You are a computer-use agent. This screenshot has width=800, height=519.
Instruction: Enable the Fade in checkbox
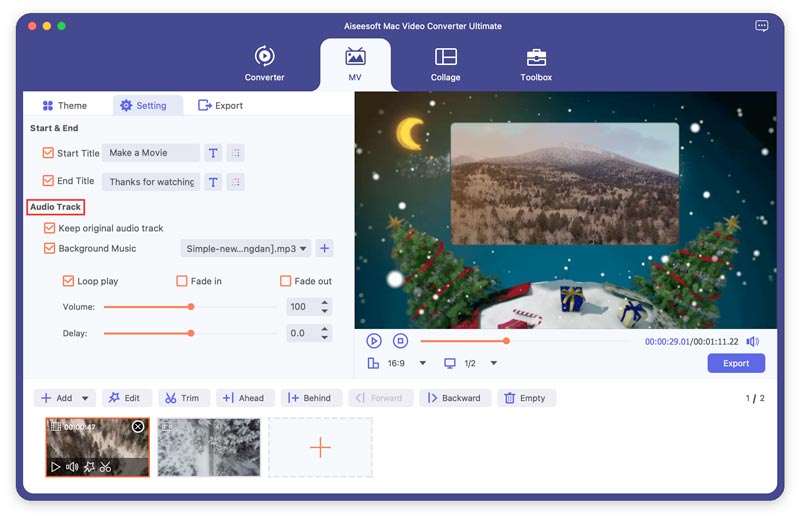point(182,281)
